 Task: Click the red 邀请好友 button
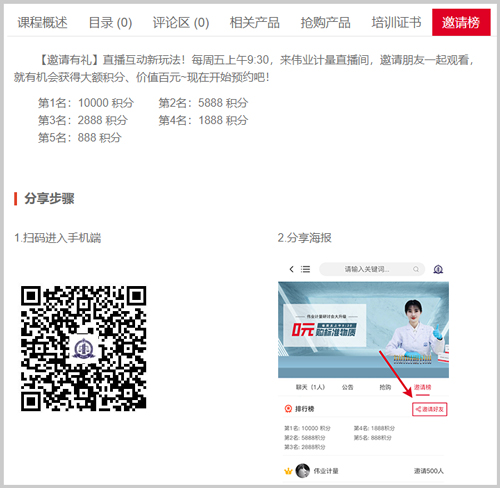tap(430, 409)
